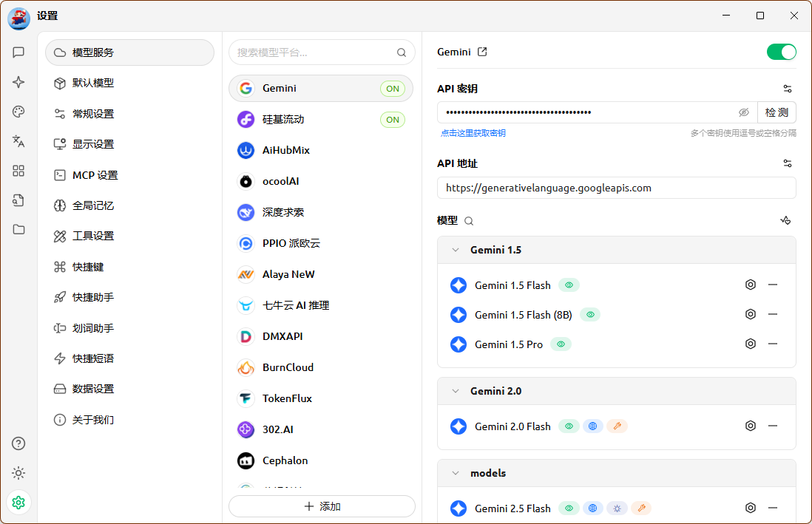Open API key settings icon beside API 密钥

pos(787,89)
